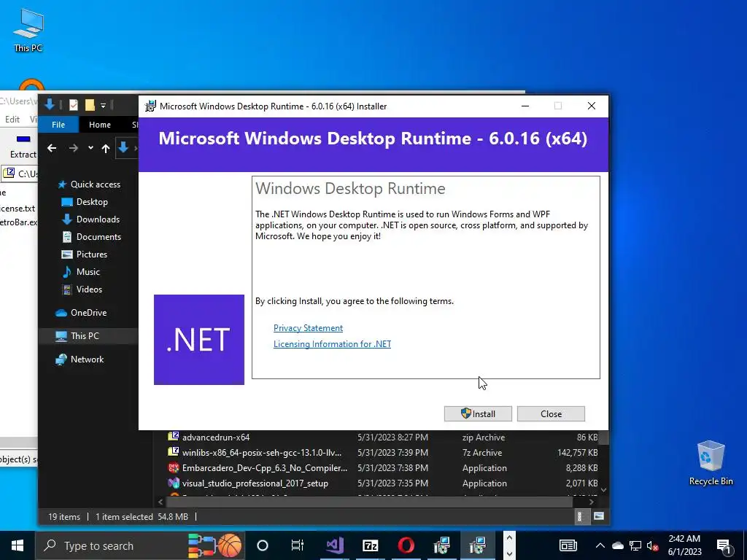Click OneDrive cloud tray icon
747x560 pixels.
(617, 545)
